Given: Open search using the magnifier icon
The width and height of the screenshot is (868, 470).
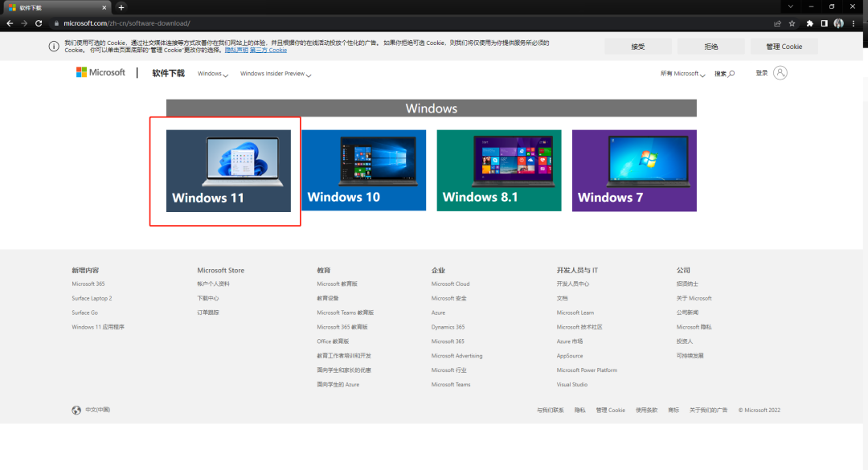Looking at the screenshot, I should [733, 72].
